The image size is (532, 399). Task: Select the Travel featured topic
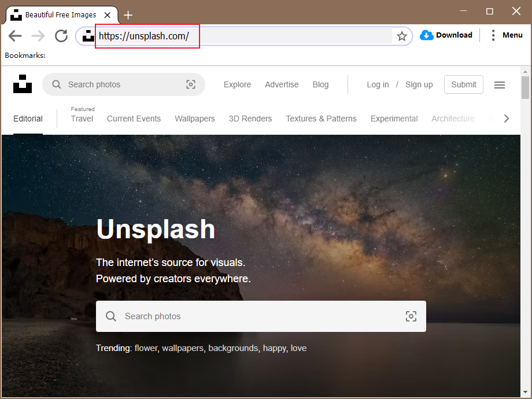tap(82, 119)
